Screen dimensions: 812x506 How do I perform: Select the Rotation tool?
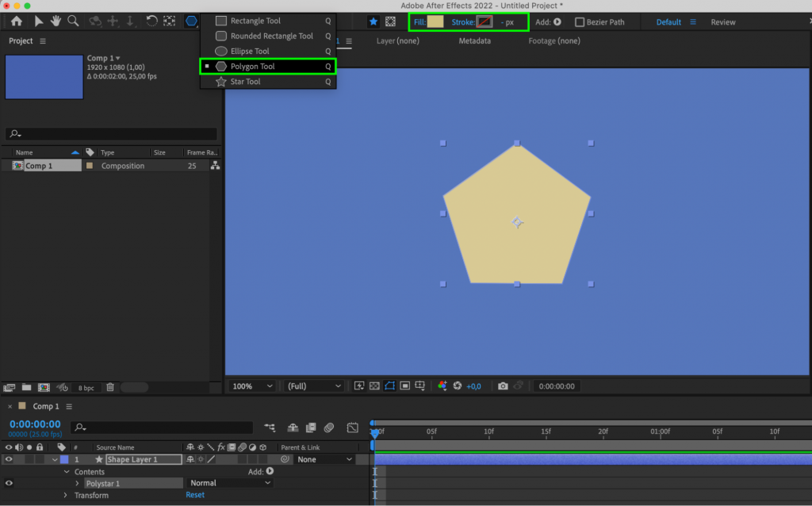click(151, 21)
